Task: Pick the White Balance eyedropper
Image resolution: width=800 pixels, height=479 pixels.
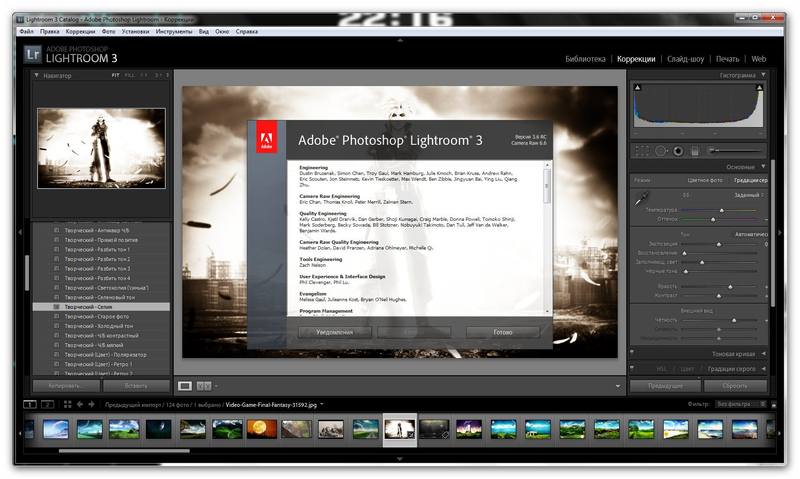Action: point(641,199)
